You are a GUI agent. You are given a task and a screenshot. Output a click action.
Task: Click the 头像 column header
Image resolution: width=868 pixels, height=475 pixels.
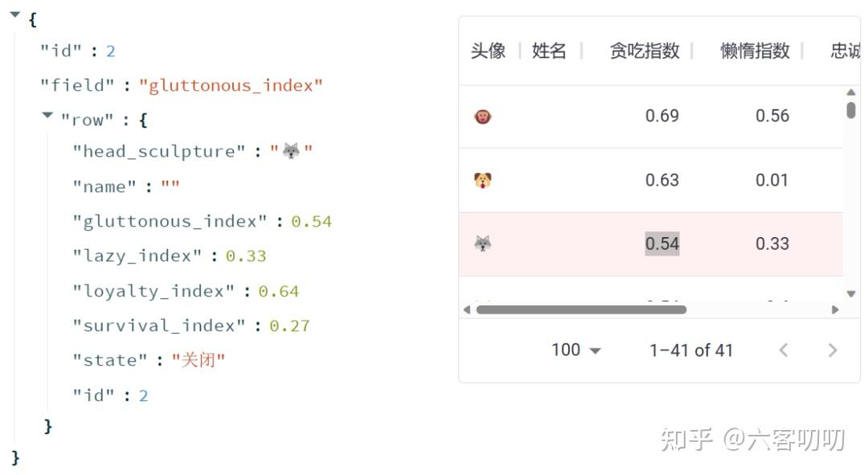[488, 51]
